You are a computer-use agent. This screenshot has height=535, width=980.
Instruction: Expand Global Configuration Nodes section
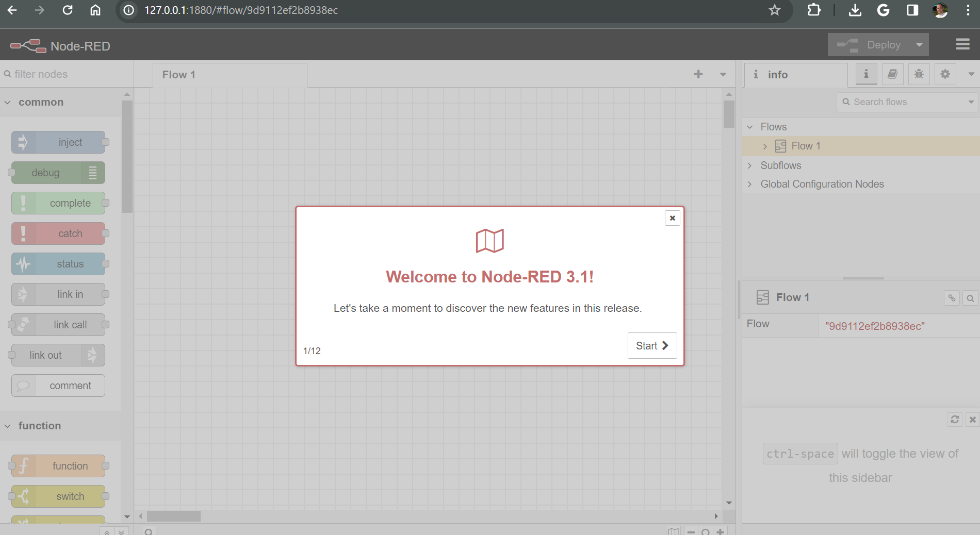coord(750,184)
